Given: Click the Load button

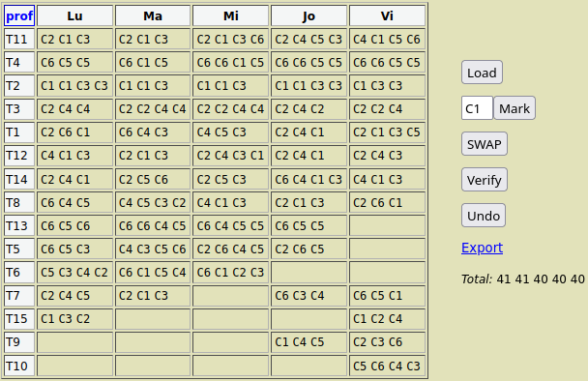Looking at the screenshot, I should (x=482, y=73).
